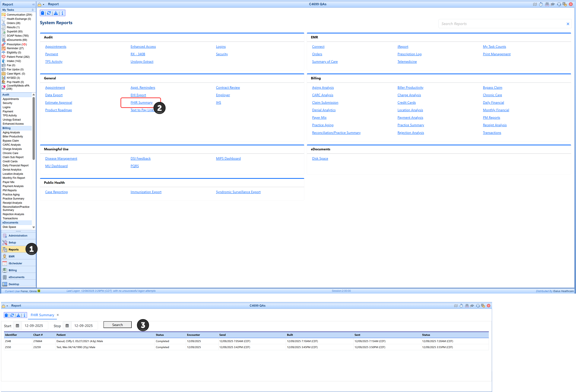The height and width of the screenshot is (392, 576).
Task: Click the refresh icon above System Reports
Action: click(x=49, y=13)
